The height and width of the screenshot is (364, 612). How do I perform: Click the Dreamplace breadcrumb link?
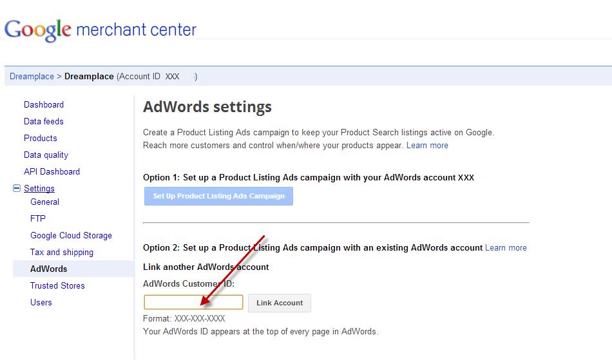pyautogui.click(x=32, y=77)
